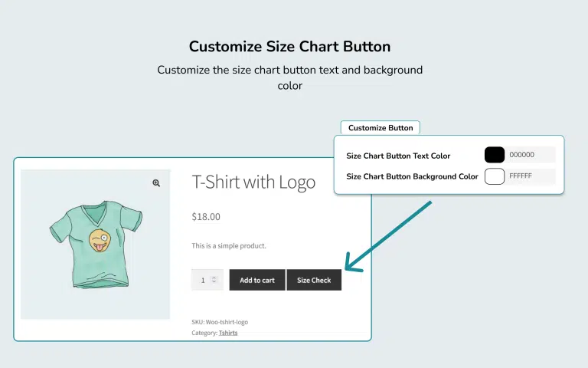Click the Customize Size Chart Button heading
Screen dimensions: 588x368
[x=289, y=46]
